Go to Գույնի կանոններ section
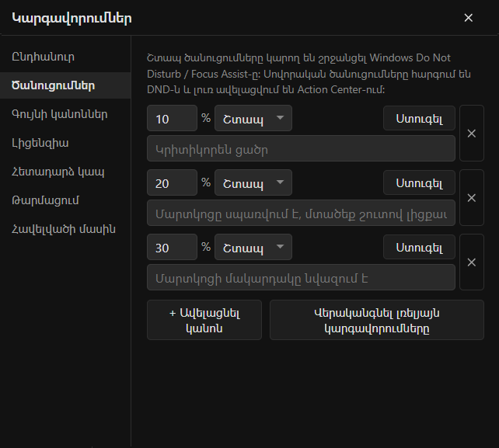The width and height of the screenshot is (499, 448). tap(65, 114)
